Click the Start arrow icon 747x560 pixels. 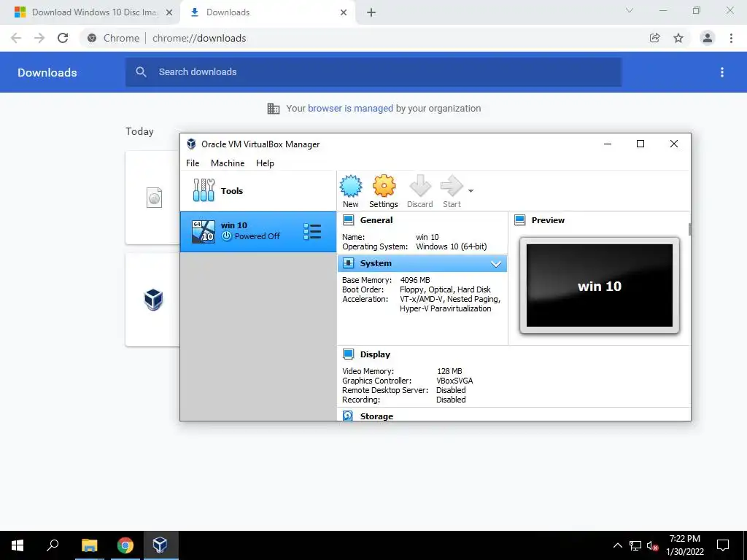452,186
